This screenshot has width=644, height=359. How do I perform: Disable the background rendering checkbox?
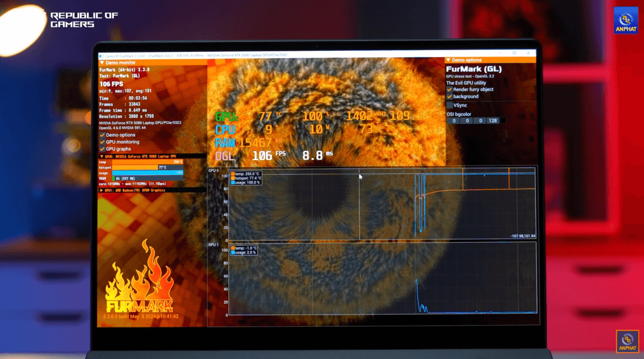(x=449, y=96)
